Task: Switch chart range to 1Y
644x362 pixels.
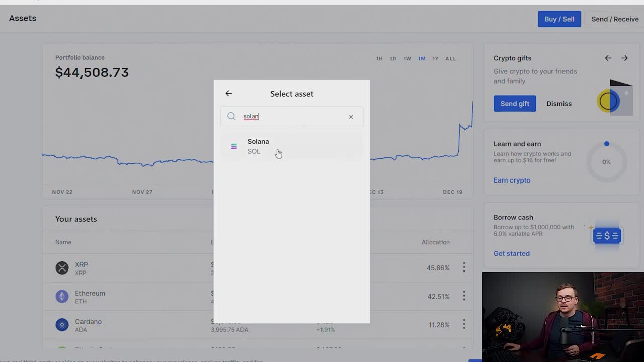Action: (435, 59)
